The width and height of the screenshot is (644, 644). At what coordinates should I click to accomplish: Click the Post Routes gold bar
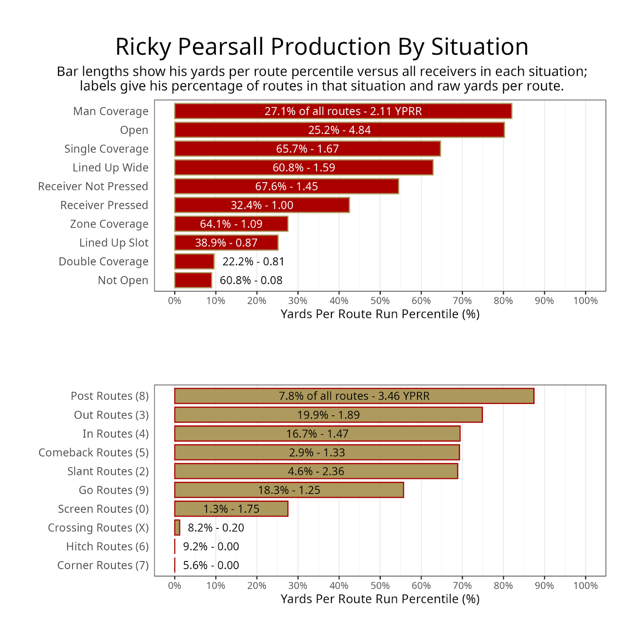(x=354, y=396)
